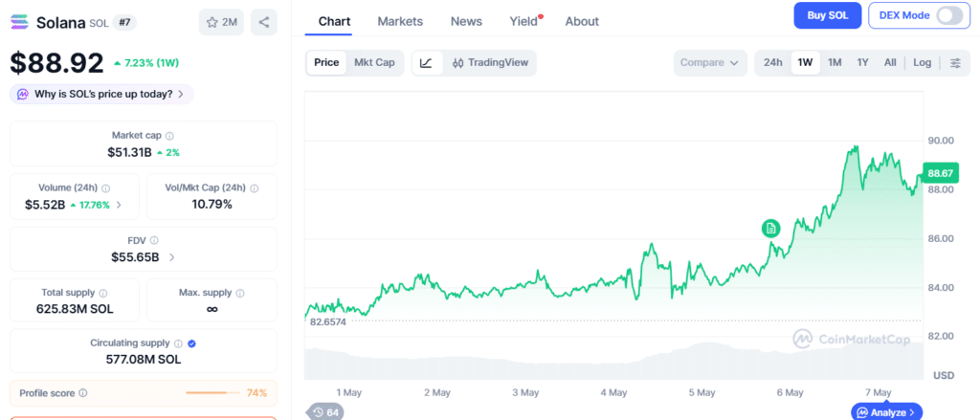The width and height of the screenshot is (980, 420).
Task: Open Yield tab
Action: [x=523, y=21]
